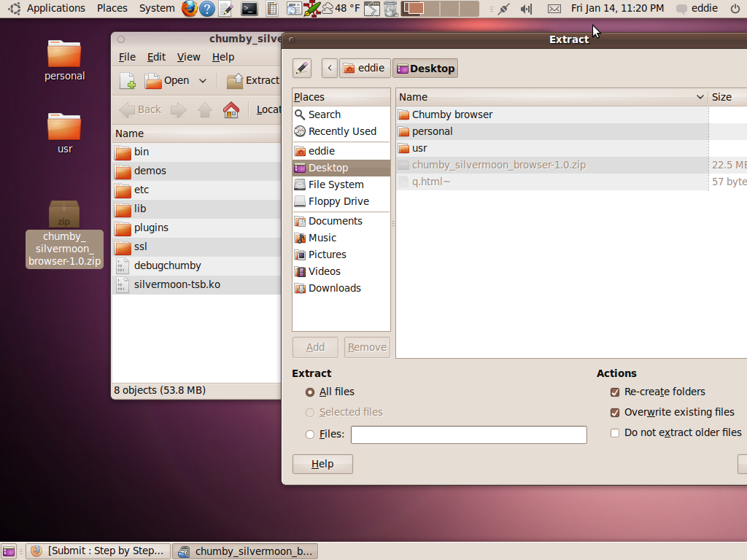Click the pencil type-location icon in Extract dialog

(302, 68)
